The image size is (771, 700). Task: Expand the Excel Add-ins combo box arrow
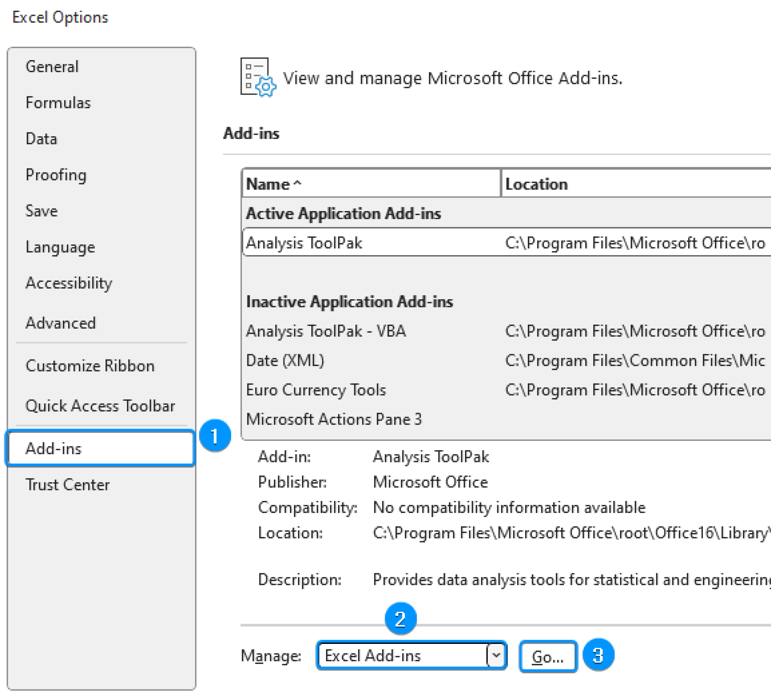pyautogui.click(x=495, y=656)
